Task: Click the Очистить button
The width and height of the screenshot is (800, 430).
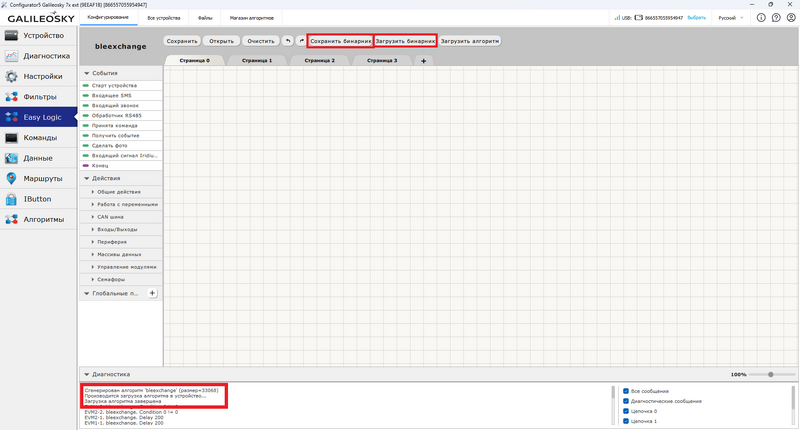Action: tap(261, 41)
